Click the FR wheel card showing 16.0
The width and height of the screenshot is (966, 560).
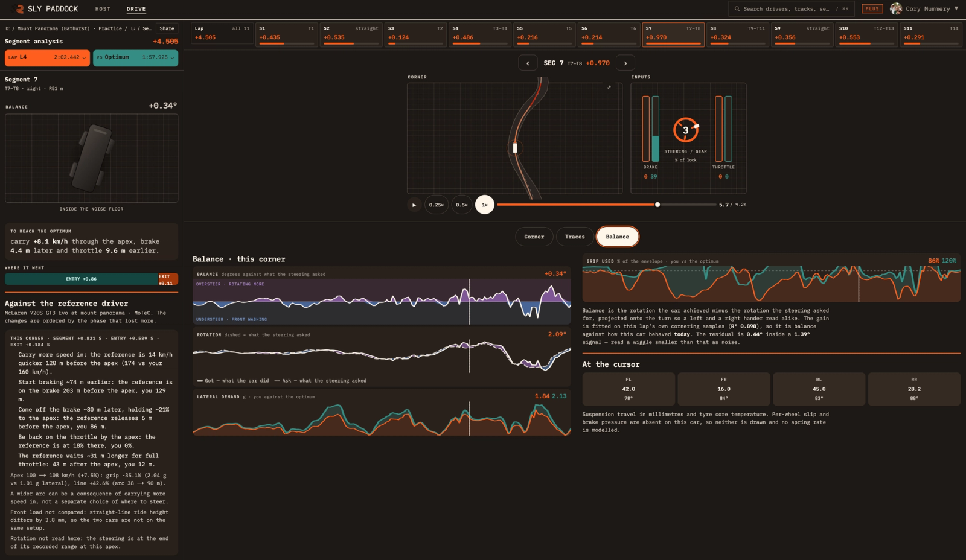click(724, 389)
